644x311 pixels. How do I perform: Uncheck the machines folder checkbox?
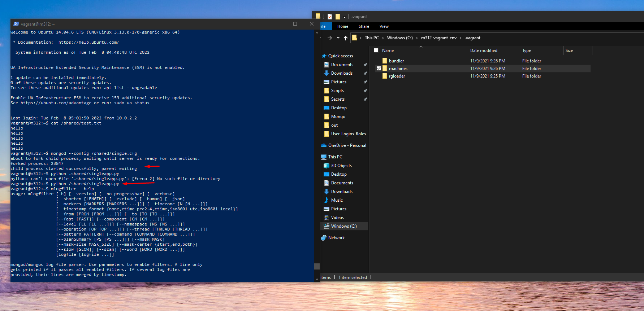[x=379, y=69]
